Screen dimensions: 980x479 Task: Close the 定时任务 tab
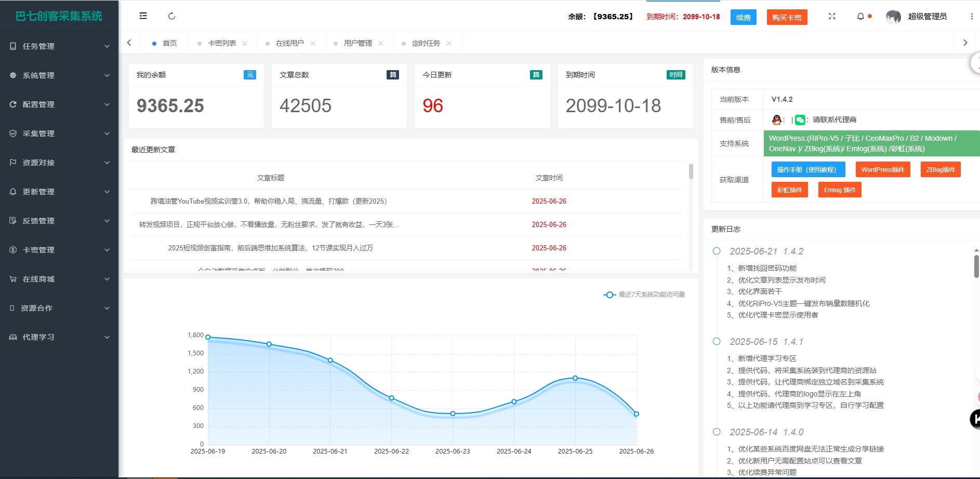[449, 44]
